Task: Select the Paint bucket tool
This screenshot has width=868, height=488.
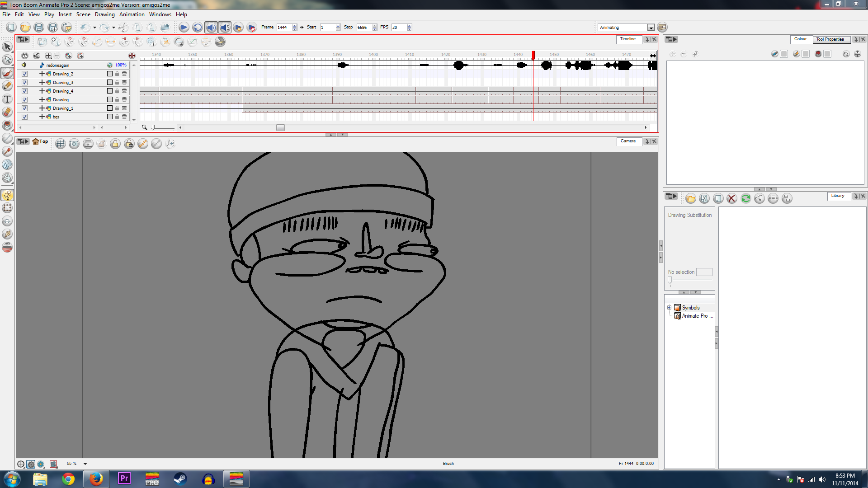Action: click(7, 125)
